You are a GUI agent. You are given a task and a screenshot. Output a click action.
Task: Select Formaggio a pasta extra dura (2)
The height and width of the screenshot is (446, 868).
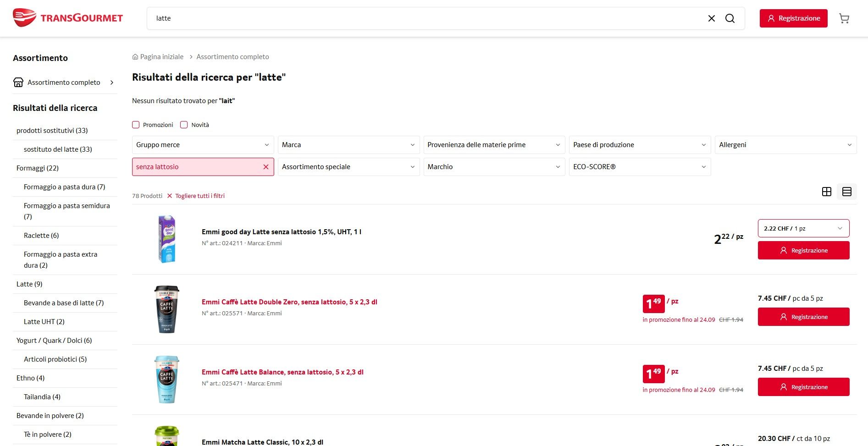[61, 260]
